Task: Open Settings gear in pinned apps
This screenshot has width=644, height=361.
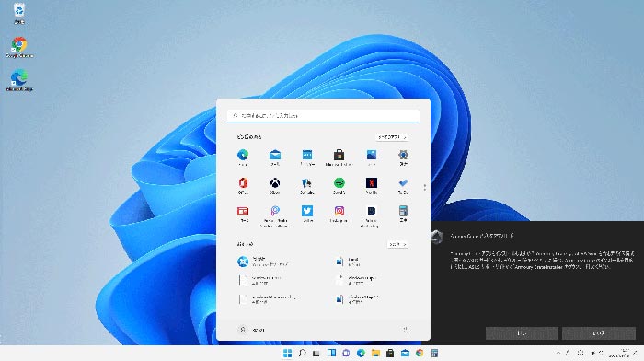Action: click(x=403, y=157)
